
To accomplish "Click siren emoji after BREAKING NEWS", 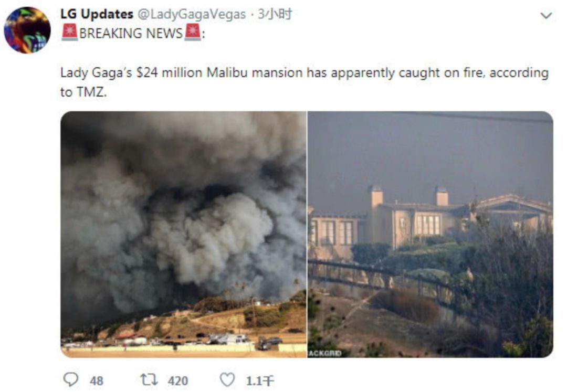I will point(193,32).
